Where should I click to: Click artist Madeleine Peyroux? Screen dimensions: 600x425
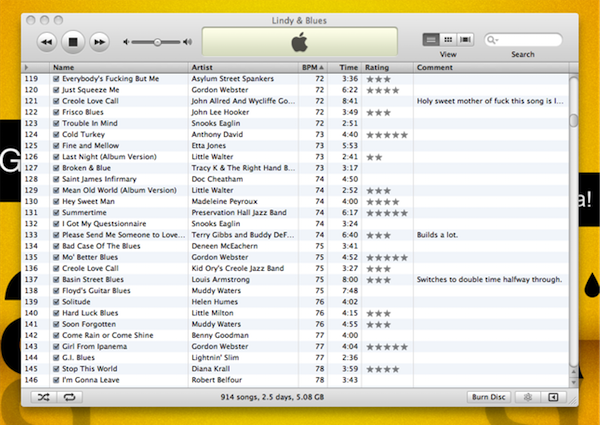tap(225, 202)
